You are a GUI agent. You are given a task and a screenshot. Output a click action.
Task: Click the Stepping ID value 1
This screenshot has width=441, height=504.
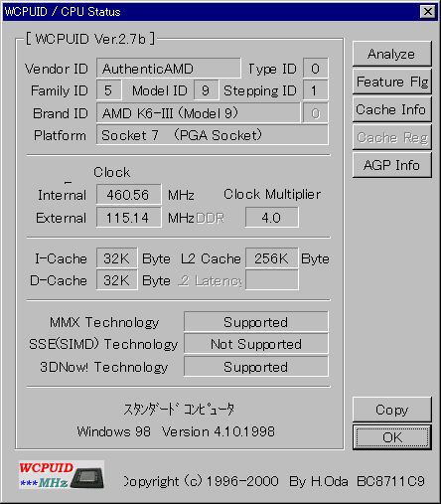(x=316, y=90)
